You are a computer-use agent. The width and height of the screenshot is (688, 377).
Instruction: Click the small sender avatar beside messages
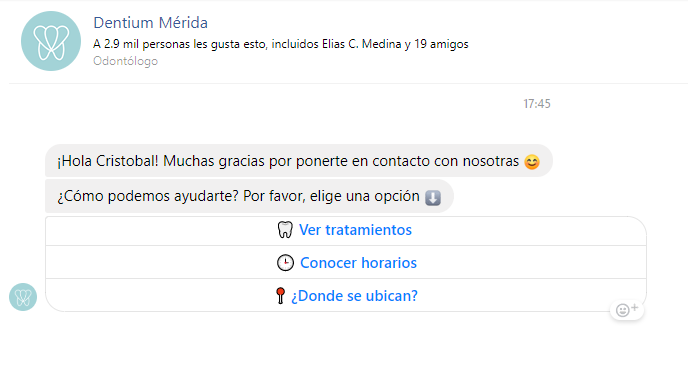[23, 297]
